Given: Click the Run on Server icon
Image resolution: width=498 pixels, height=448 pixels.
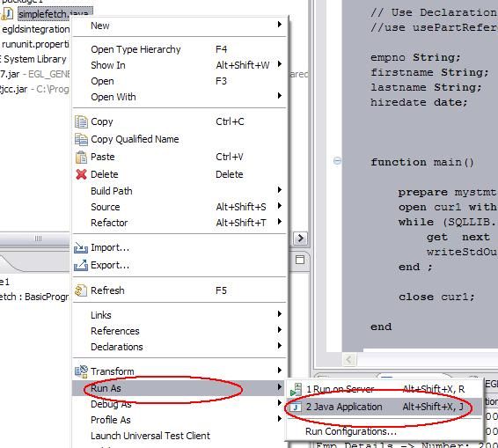Looking at the screenshot, I should (296, 390).
